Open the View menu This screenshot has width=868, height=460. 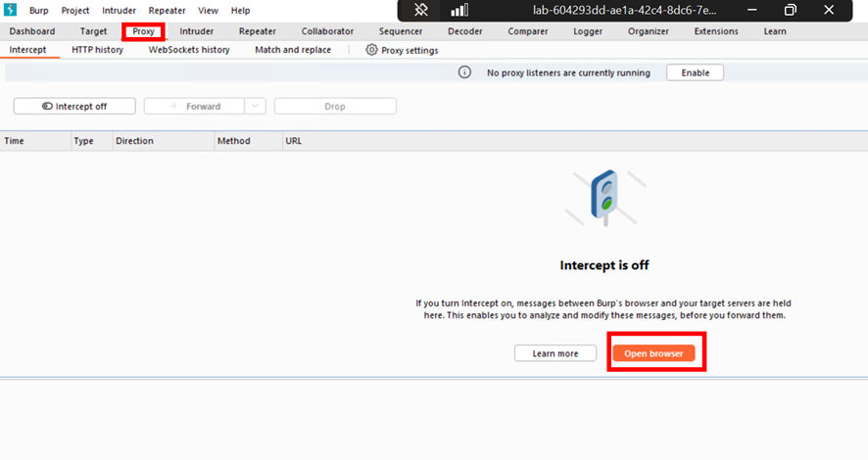(x=208, y=11)
